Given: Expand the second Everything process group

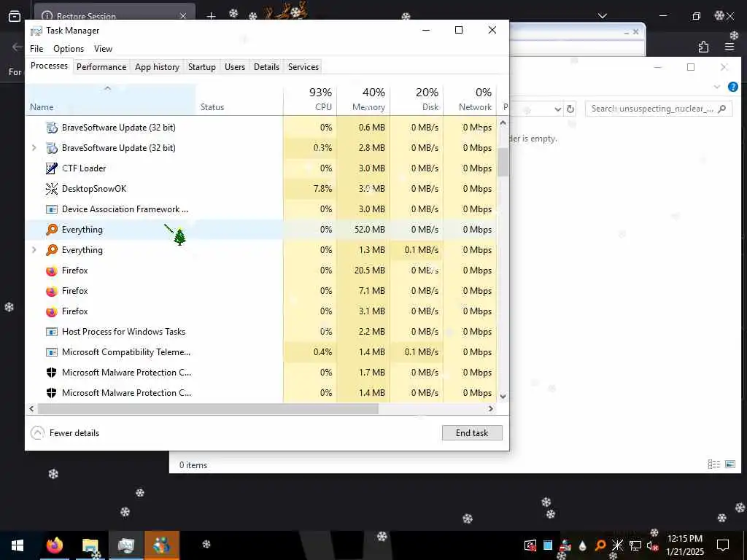Looking at the screenshot, I should click(34, 250).
